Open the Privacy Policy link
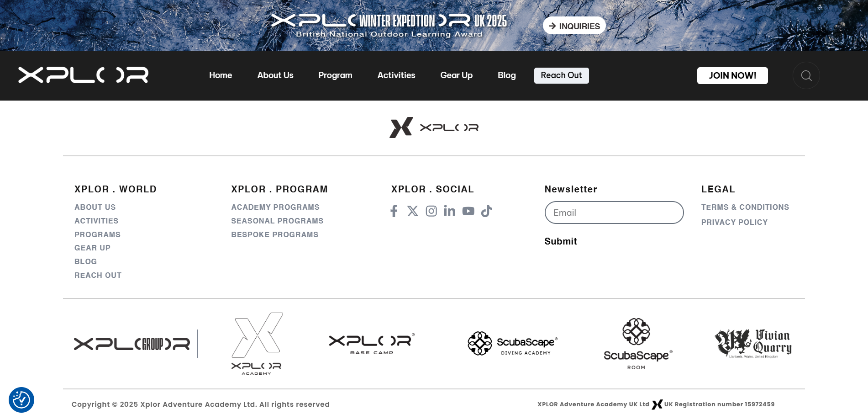The height and width of the screenshot is (420, 868). [x=734, y=222]
